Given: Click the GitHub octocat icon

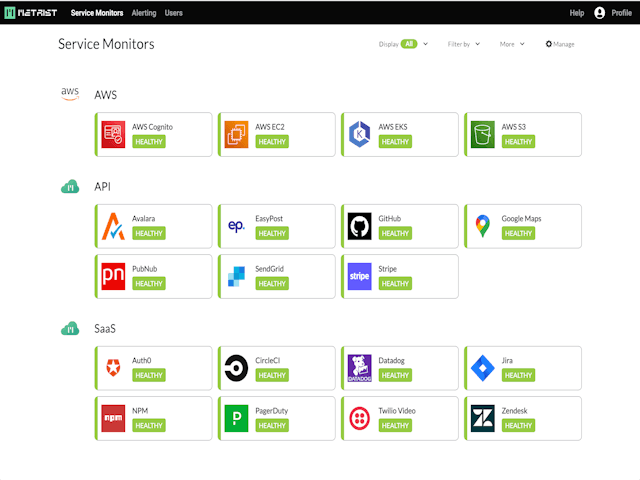Looking at the screenshot, I should click(x=360, y=226).
